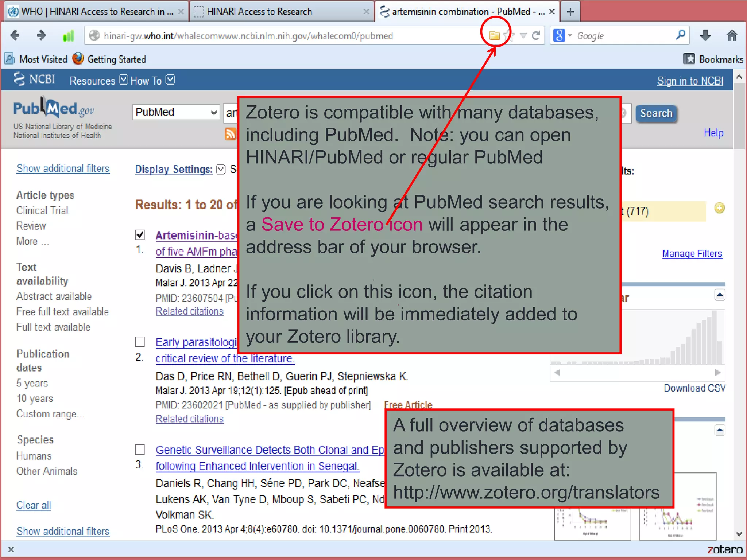This screenshot has height=560, width=747.
Task: Close the Zotero bottom bar with X
Action: pyautogui.click(x=11, y=549)
